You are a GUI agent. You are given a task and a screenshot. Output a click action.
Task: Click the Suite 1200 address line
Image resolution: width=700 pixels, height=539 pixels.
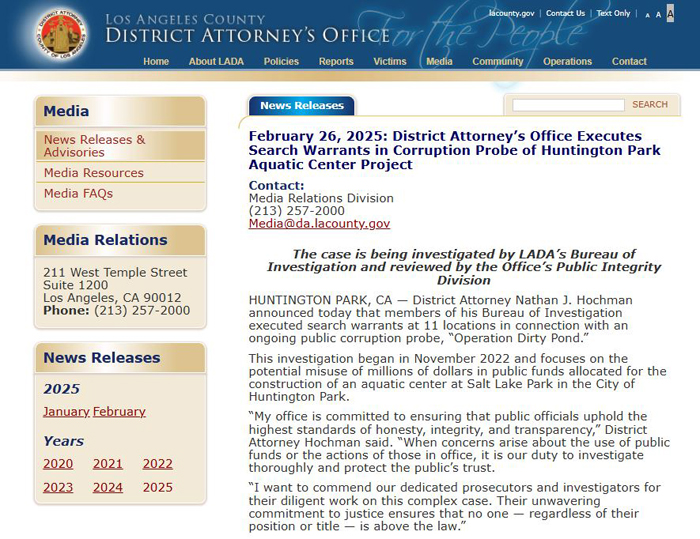coord(75,285)
